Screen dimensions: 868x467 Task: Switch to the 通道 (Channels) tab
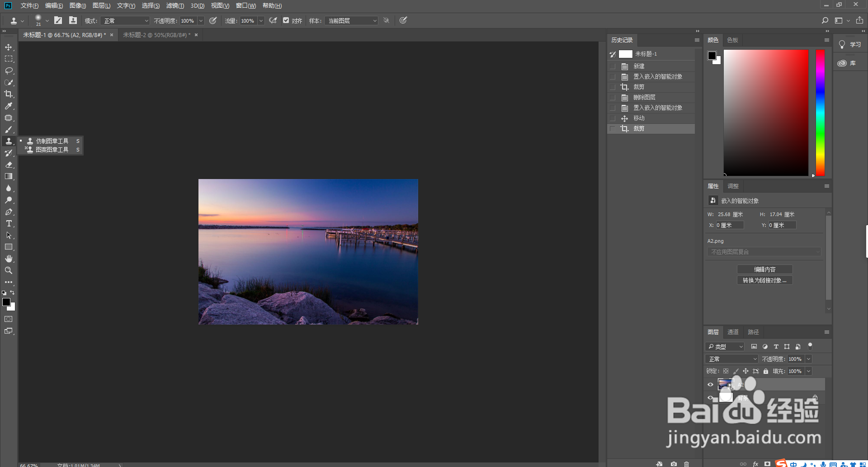point(733,332)
